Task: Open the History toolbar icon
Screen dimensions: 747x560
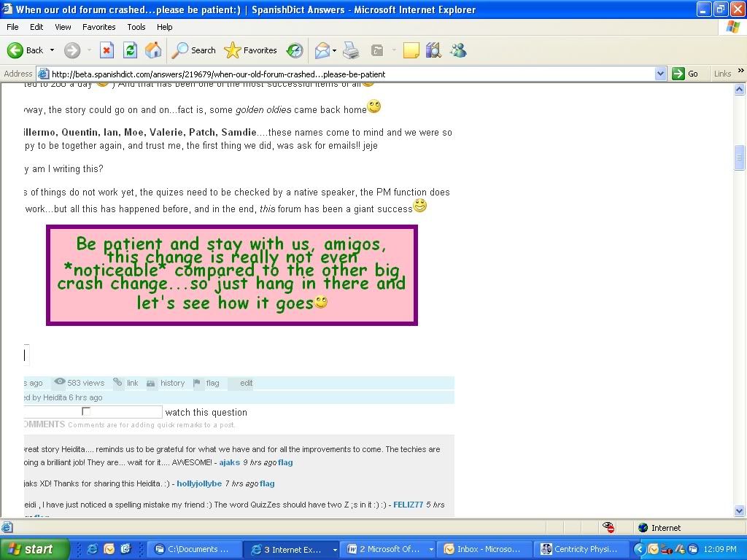Action: pos(295,50)
